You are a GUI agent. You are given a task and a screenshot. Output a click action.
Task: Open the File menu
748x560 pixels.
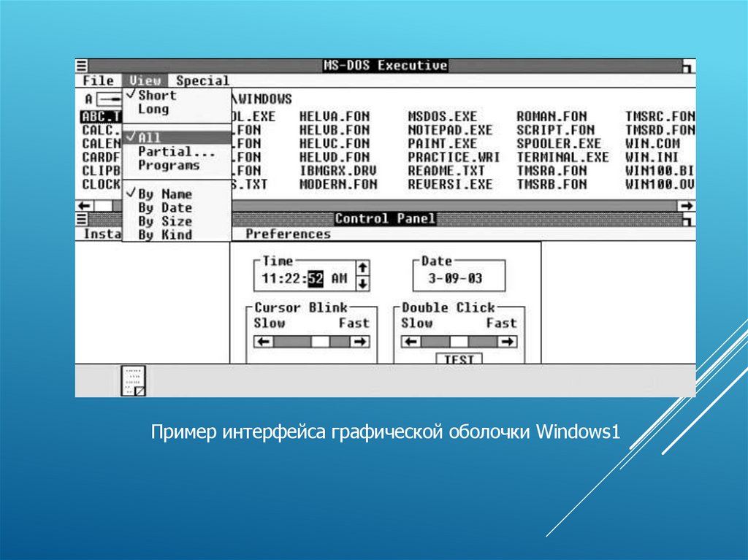(99, 80)
